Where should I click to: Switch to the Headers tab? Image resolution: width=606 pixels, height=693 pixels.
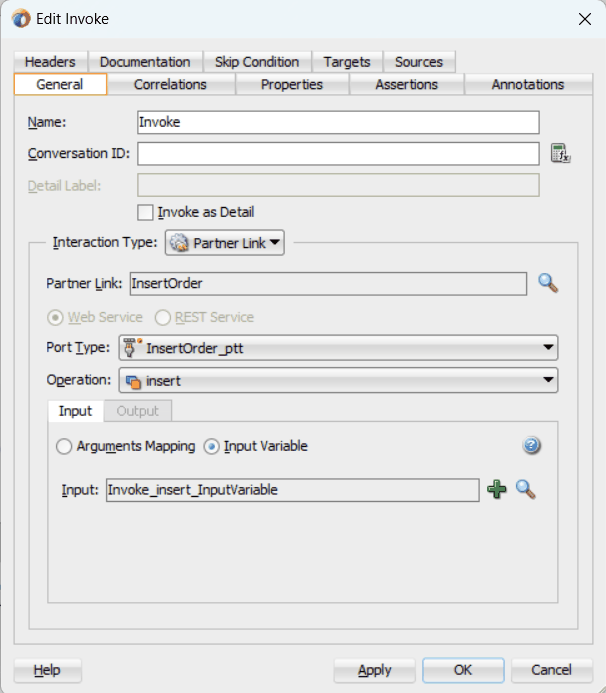[50, 62]
